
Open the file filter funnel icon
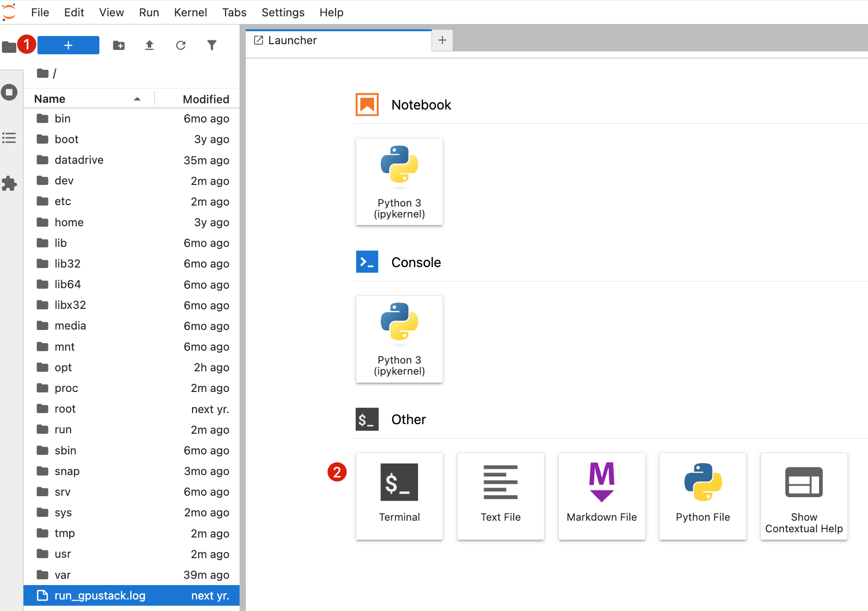212,45
